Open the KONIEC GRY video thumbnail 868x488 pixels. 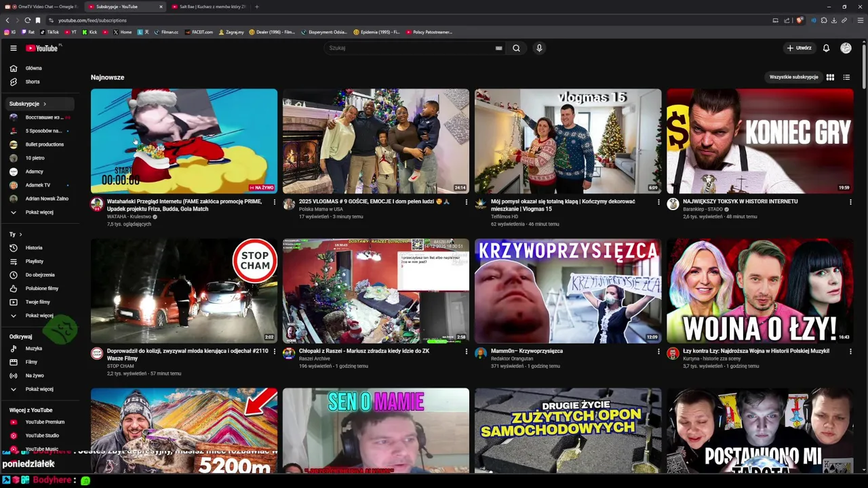tap(759, 141)
